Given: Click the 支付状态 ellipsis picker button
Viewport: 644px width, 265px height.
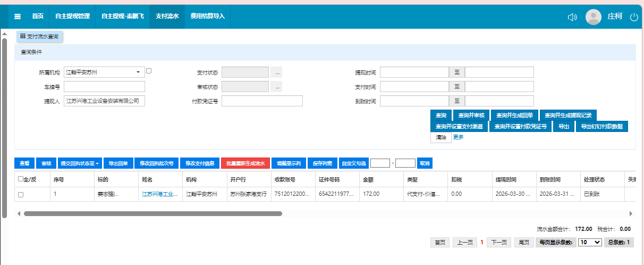Looking at the screenshot, I should tap(276, 72).
